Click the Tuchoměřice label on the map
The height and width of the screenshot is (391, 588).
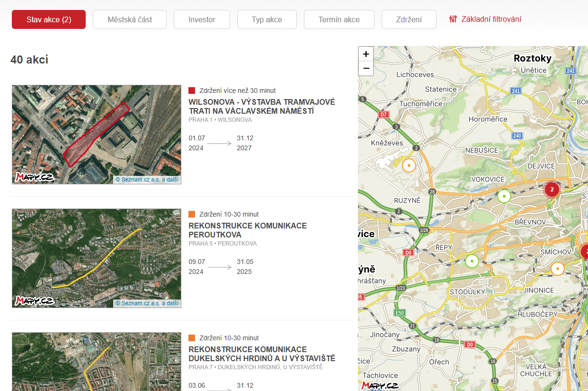pos(421,104)
